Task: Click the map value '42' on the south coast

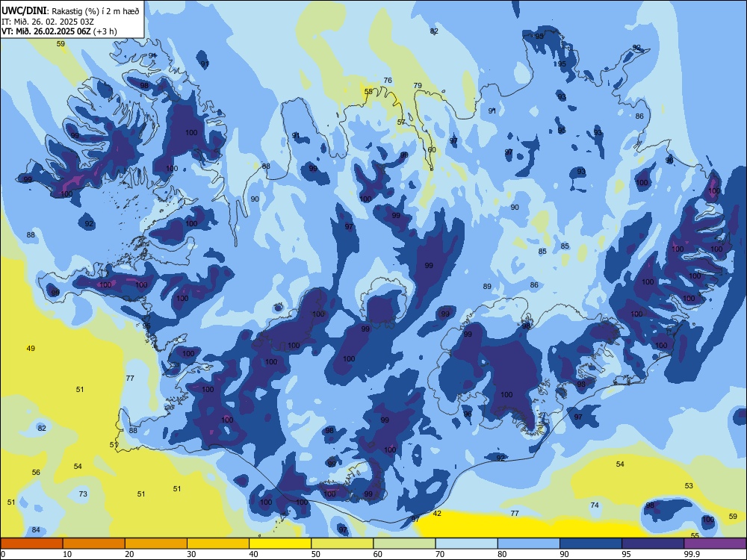Action: pyautogui.click(x=437, y=513)
